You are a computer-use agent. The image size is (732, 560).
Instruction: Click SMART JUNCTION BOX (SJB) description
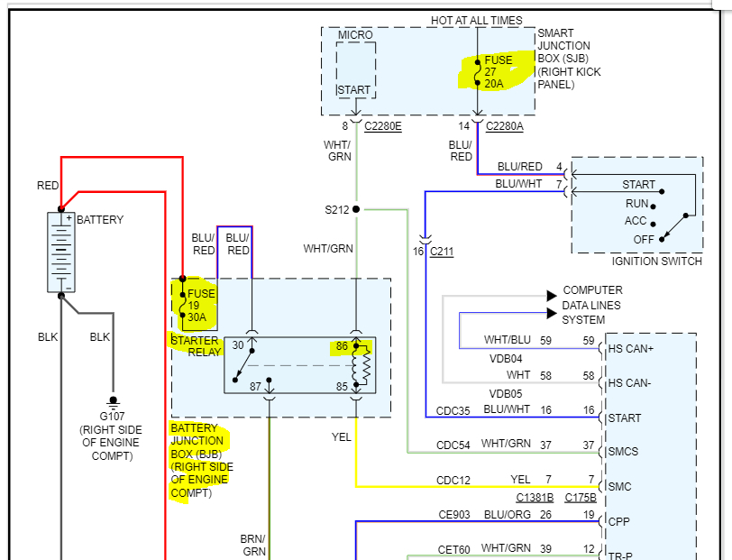pyautogui.click(x=569, y=59)
